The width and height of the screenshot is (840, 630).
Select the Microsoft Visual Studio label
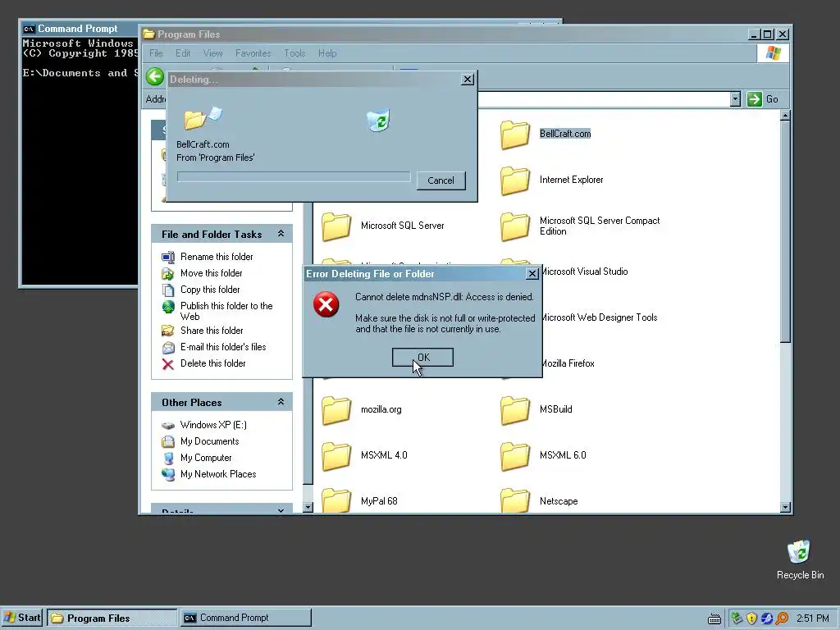584,272
